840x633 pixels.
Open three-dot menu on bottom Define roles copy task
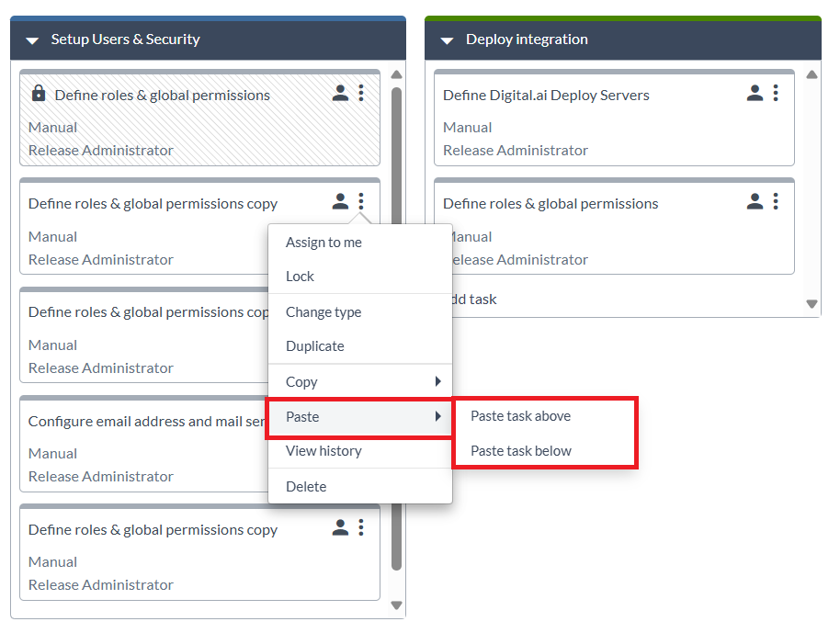pos(361,527)
